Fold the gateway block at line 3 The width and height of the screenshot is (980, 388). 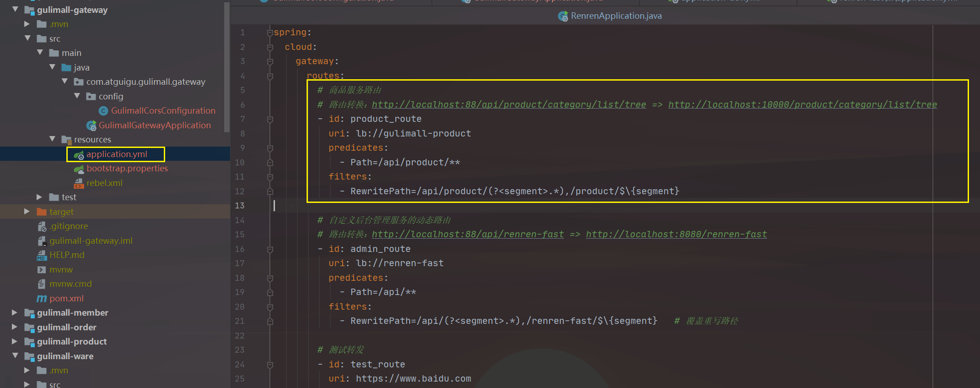[x=270, y=61]
